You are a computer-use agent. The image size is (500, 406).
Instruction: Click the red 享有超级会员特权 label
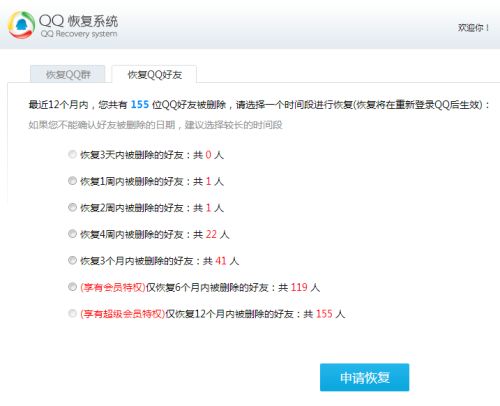pos(122,314)
